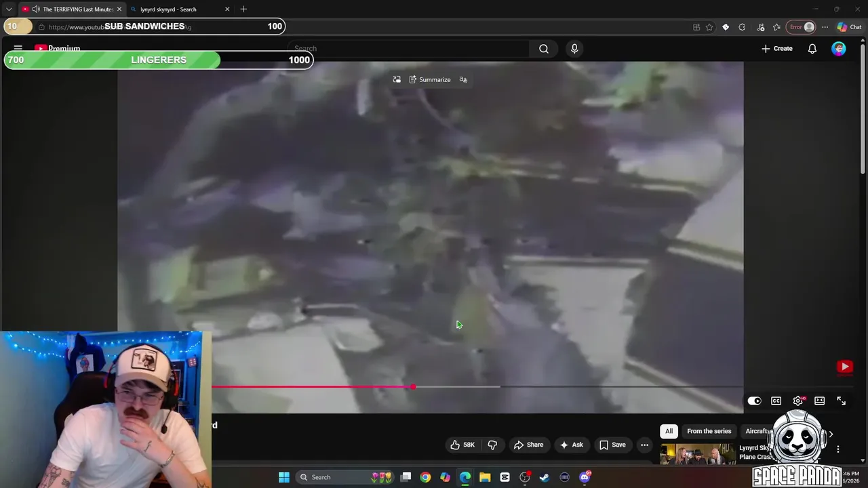Open the Ask AI button
The width and height of the screenshot is (868, 488).
pos(571,445)
